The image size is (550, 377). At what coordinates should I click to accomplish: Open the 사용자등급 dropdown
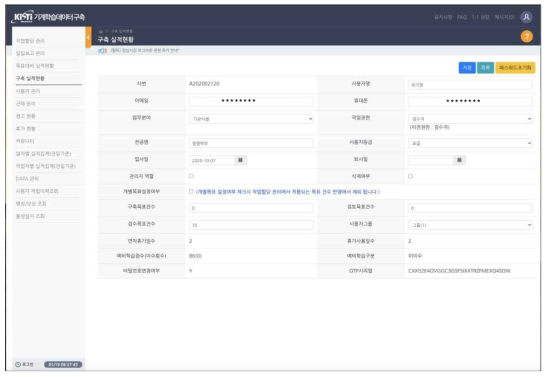[470, 143]
